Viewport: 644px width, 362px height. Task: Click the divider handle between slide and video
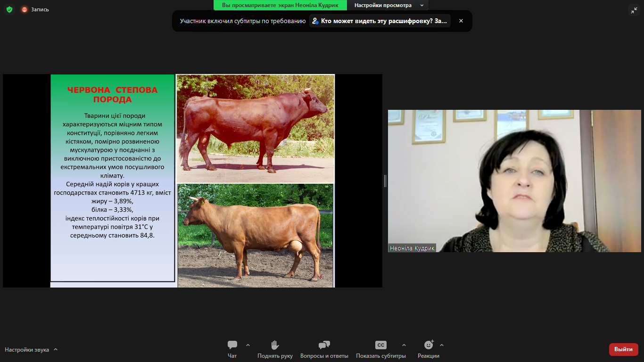[x=385, y=181]
